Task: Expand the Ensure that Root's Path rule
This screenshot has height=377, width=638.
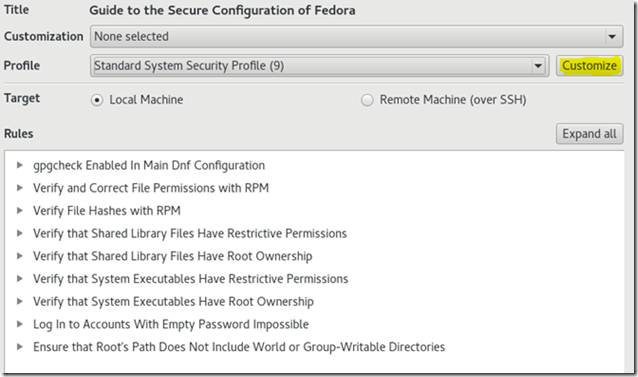Action: coord(19,347)
